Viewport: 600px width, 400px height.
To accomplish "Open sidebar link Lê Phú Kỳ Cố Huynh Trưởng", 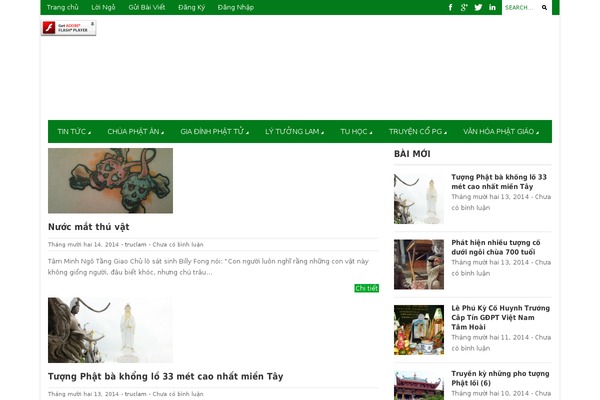I will coord(501,317).
